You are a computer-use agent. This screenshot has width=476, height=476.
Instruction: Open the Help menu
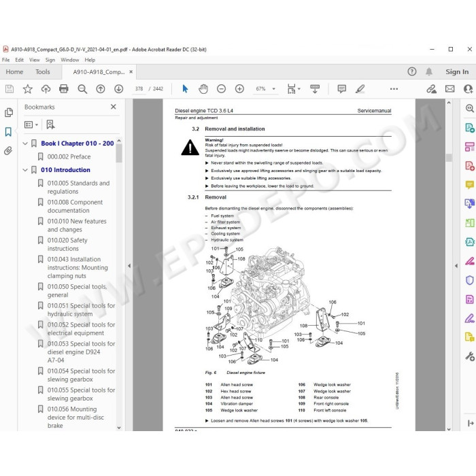[x=90, y=60]
